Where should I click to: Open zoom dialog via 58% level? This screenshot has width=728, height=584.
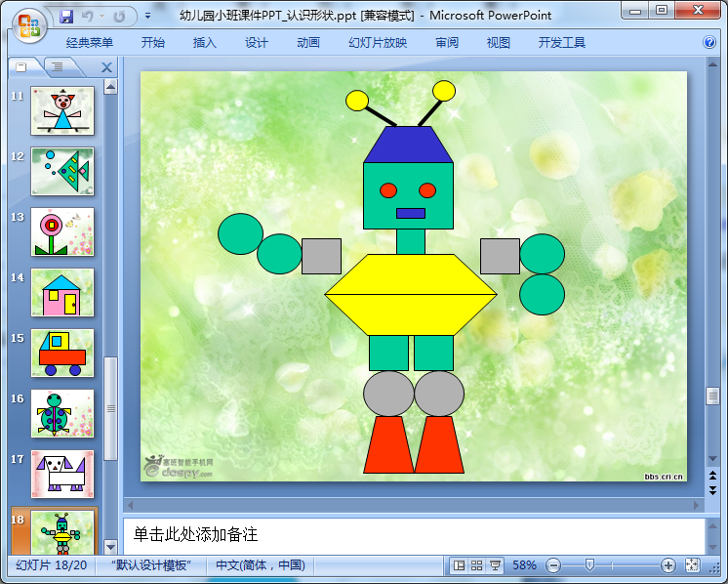524,565
